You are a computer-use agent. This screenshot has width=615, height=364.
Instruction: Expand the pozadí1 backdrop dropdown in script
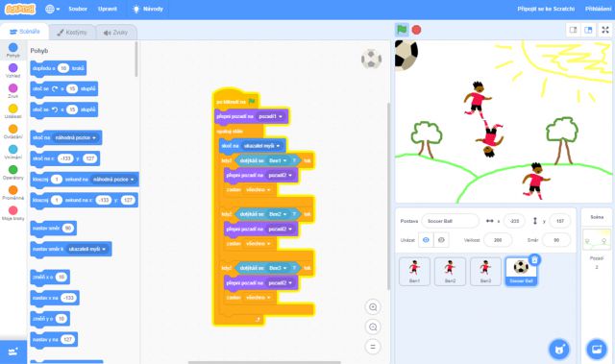(281, 116)
